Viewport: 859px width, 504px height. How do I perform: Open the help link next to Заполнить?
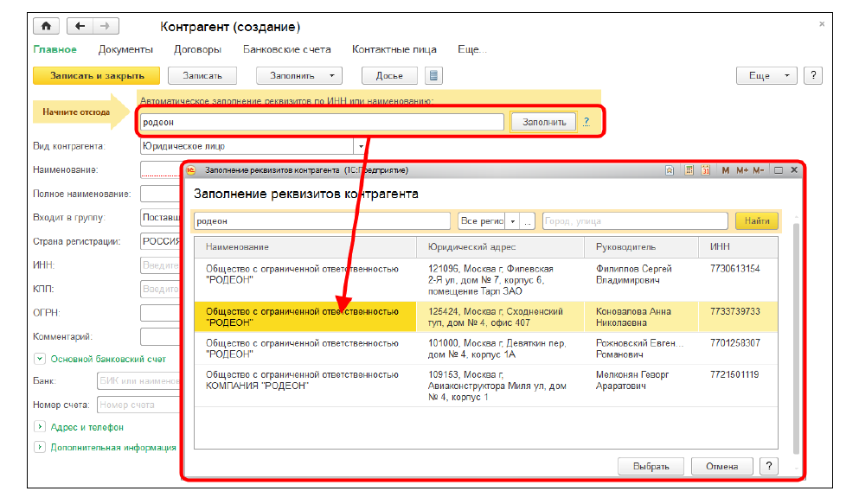[587, 122]
